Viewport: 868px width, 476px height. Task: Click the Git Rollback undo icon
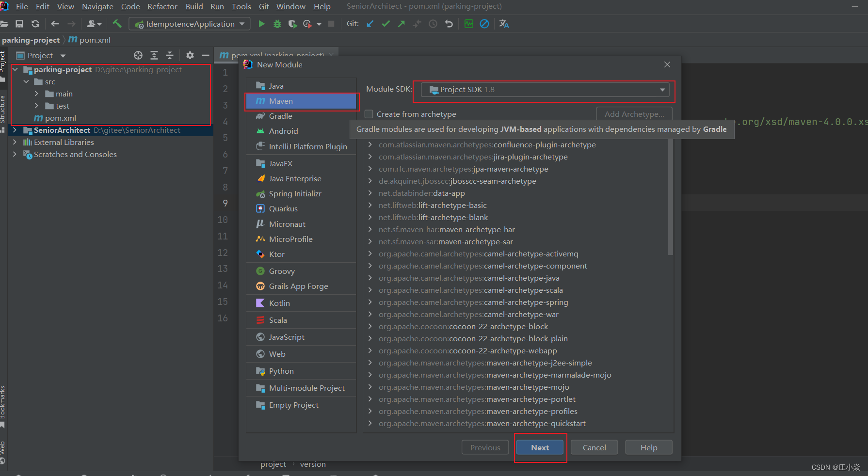click(x=449, y=24)
